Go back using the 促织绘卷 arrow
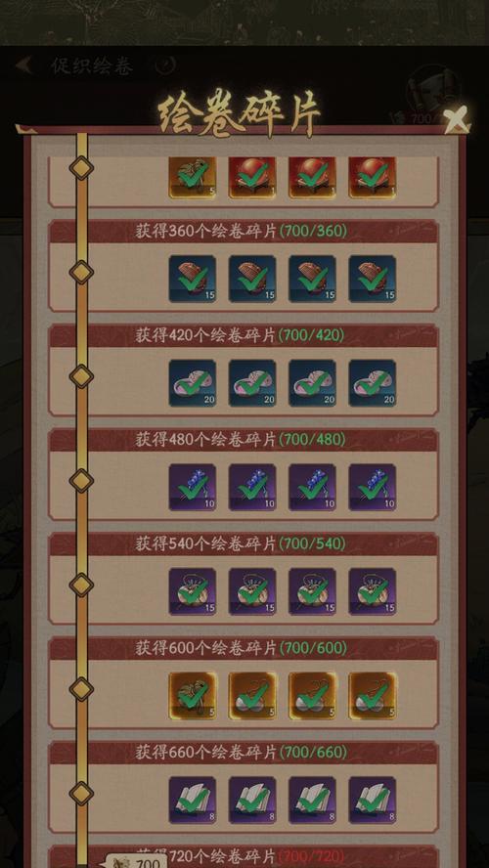The width and height of the screenshot is (489, 868). click(24, 65)
